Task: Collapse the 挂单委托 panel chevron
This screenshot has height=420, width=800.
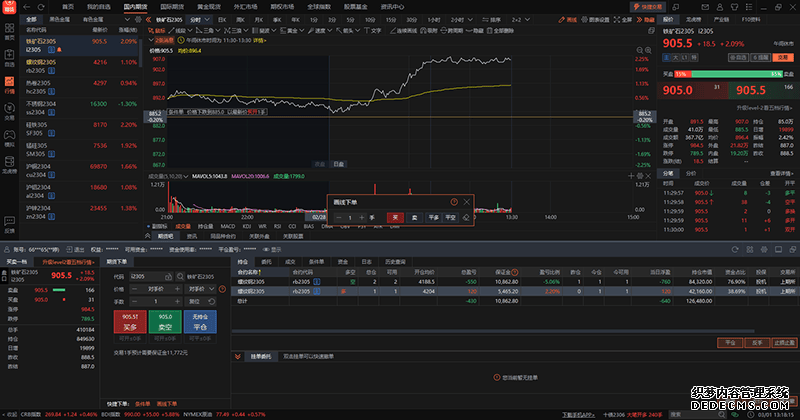Action: click(236, 355)
